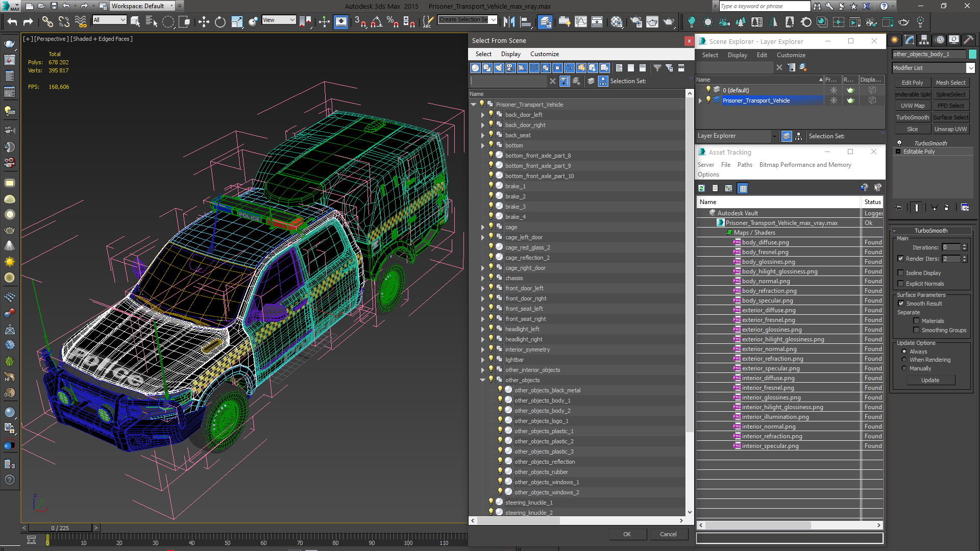Check Separate by Materials option

pyautogui.click(x=917, y=320)
